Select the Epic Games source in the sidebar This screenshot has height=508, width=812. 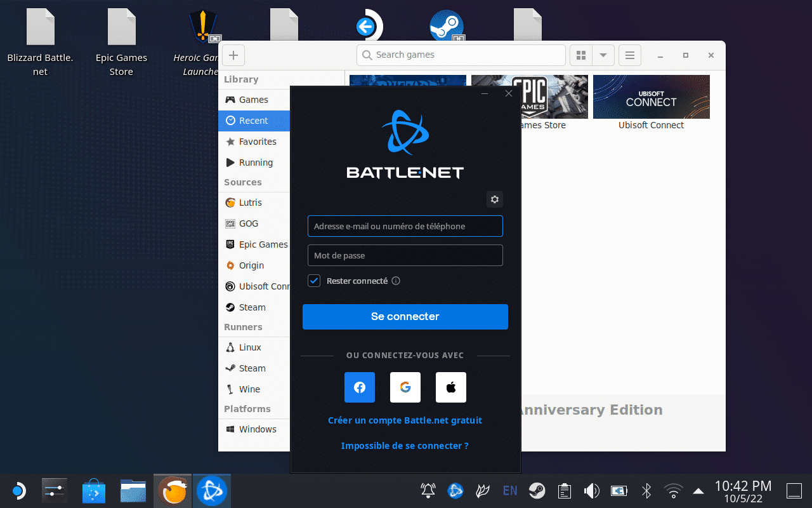click(254, 244)
